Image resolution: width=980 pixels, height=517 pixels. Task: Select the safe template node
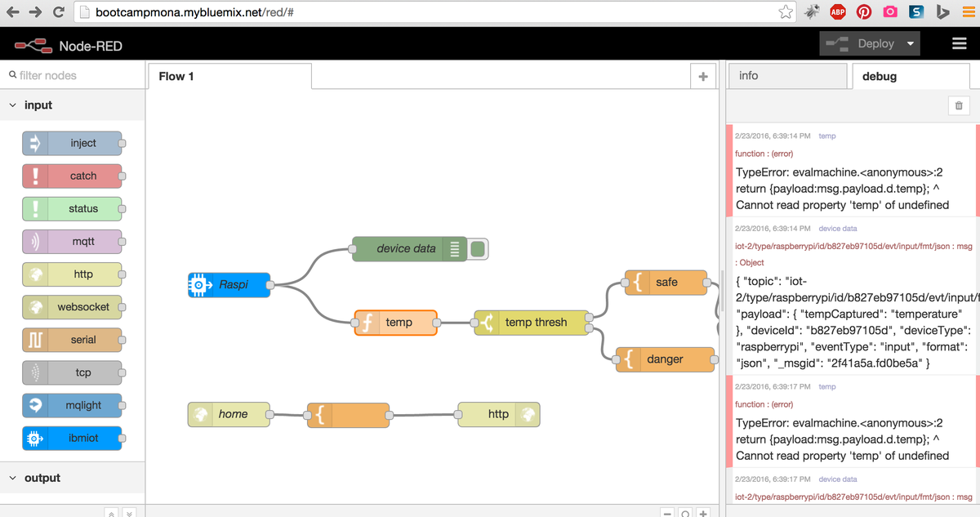(x=666, y=283)
